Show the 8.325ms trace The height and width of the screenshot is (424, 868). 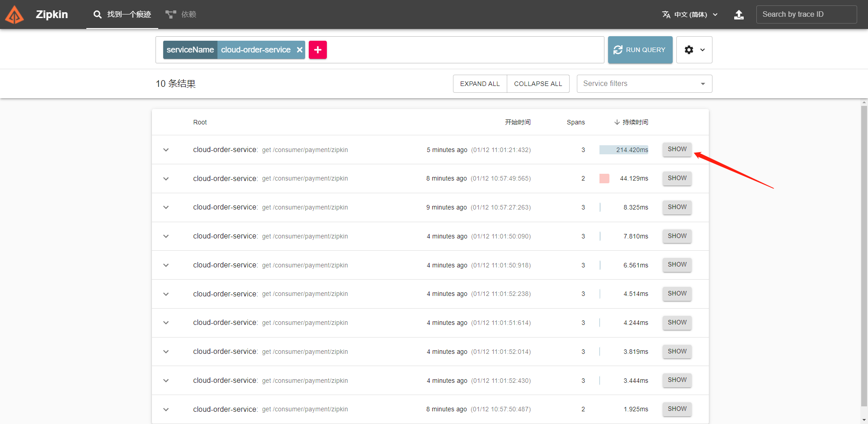(x=677, y=207)
